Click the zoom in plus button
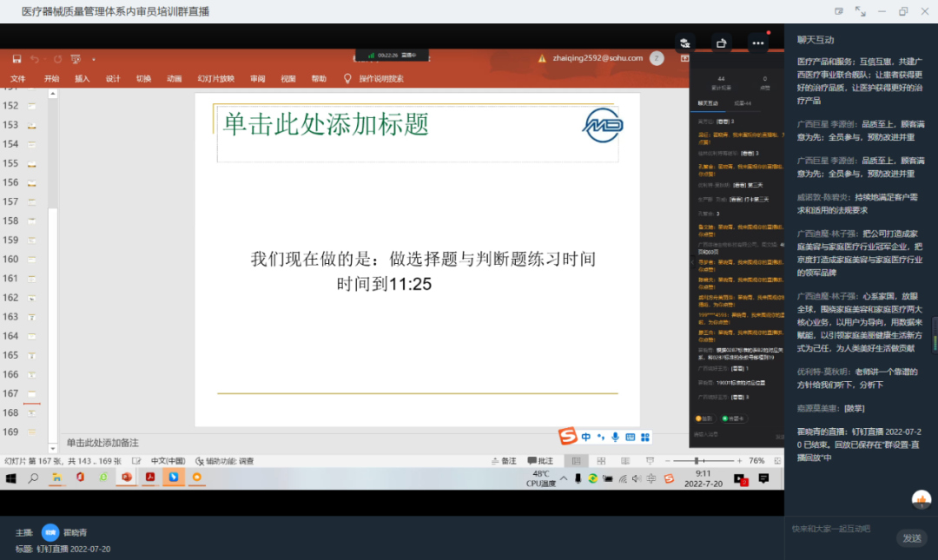Image resolution: width=938 pixels, height=560 pixels. 739,461
